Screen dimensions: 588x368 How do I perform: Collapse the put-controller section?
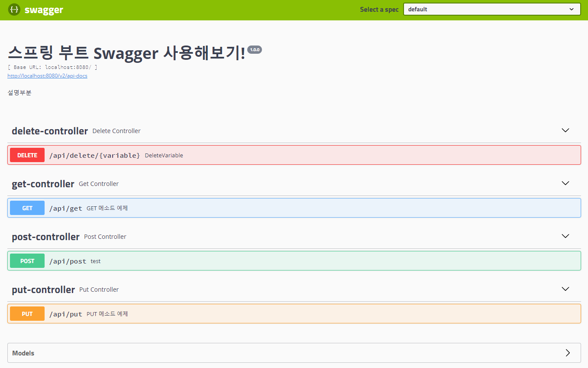[565, 289]
